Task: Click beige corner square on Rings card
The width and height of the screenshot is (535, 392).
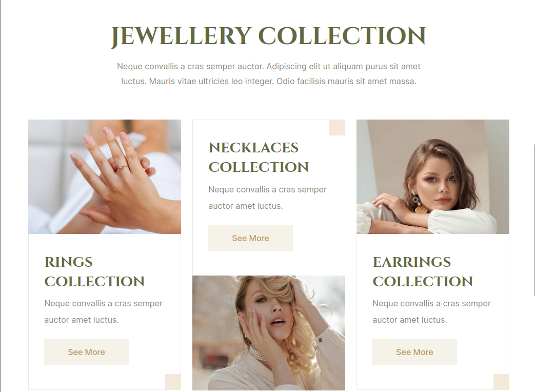Action: [x=173, y=382]
